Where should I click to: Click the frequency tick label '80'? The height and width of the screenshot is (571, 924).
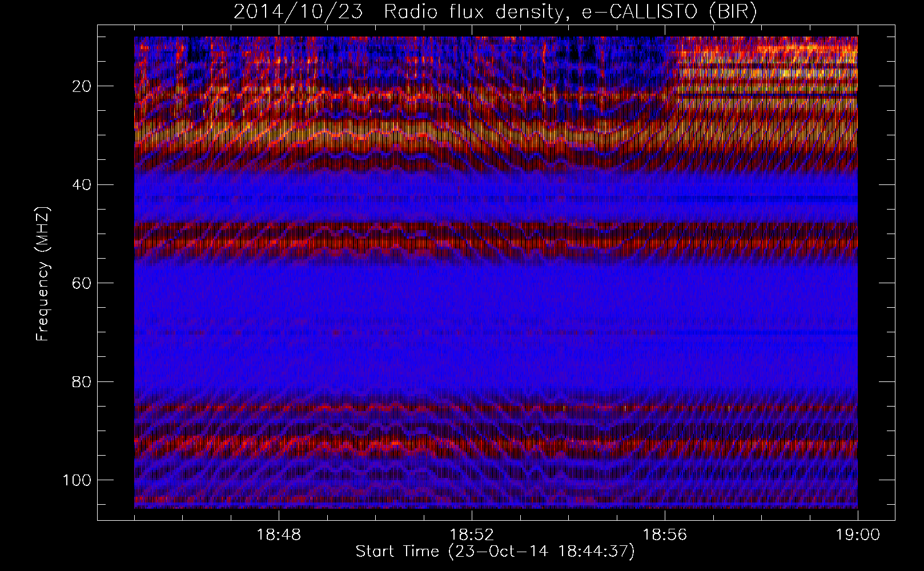(x=83, y=381)
